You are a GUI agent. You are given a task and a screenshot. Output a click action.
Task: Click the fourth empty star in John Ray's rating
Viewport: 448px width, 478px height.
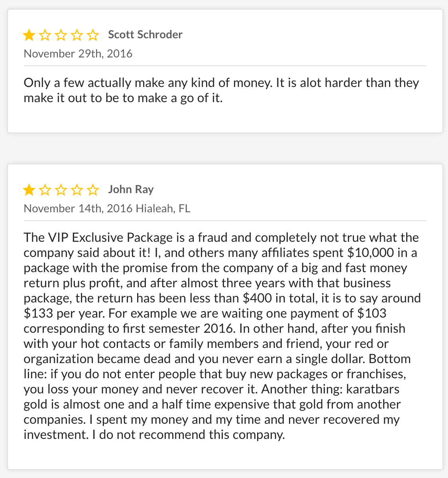(x=77, y=190)
